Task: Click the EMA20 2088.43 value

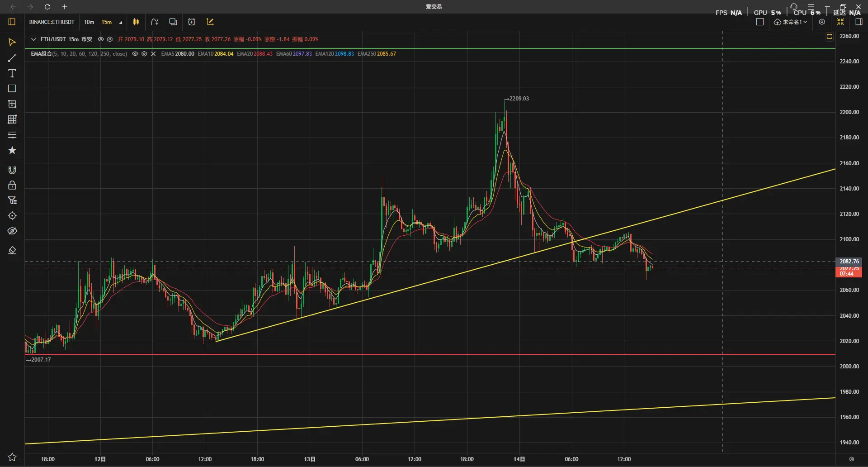Action: (255, 54)
